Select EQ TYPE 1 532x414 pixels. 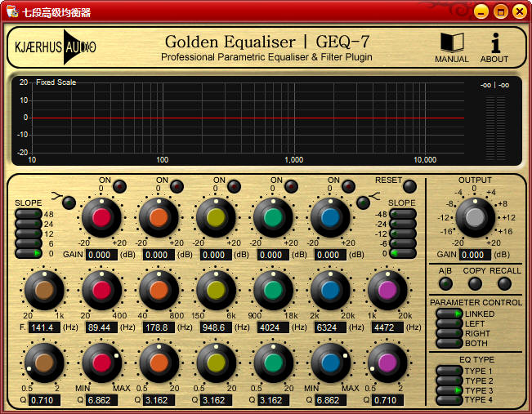click(449, 371)
